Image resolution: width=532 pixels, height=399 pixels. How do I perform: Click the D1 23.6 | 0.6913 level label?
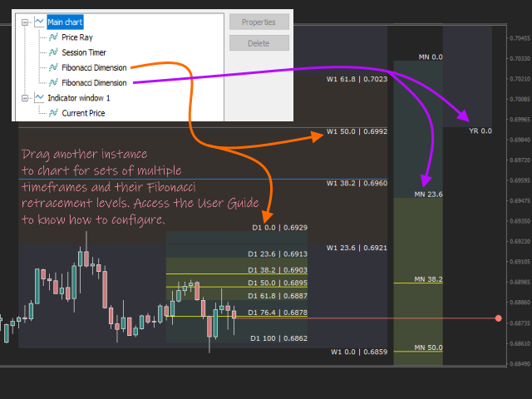pyautogui.click(x=278, y=254)
